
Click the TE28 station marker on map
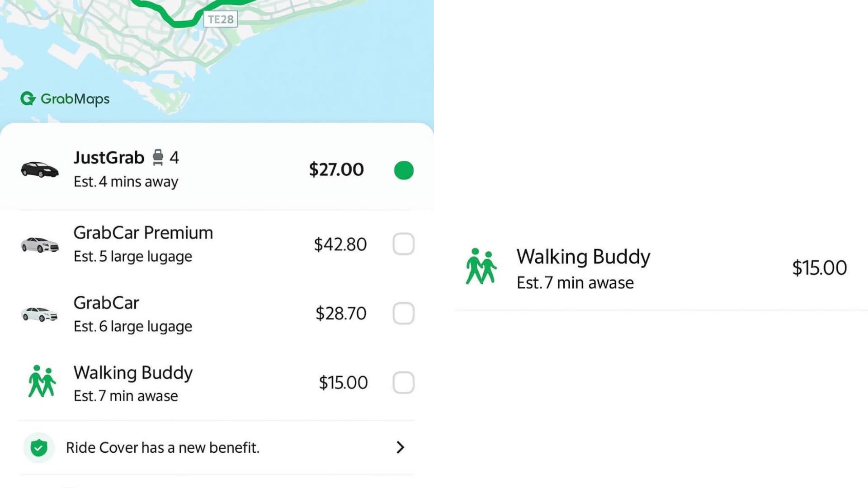220,19
